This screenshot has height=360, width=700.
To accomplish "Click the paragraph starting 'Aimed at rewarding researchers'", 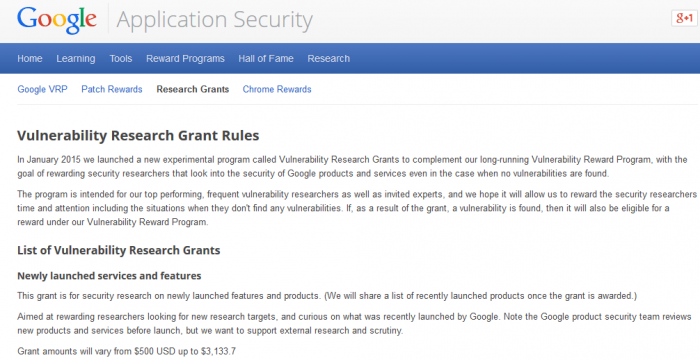I will (x=354, y=324).
